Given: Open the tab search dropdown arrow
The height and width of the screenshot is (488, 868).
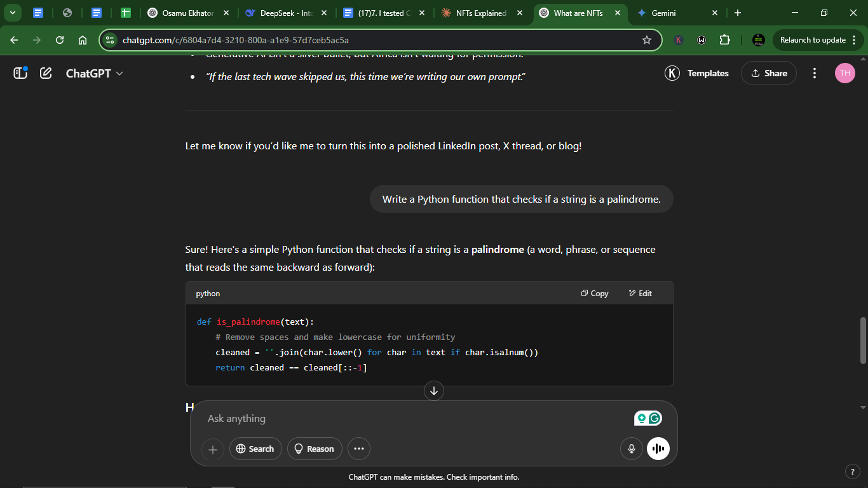Looking at the screenshot, I should click(13, 13).
